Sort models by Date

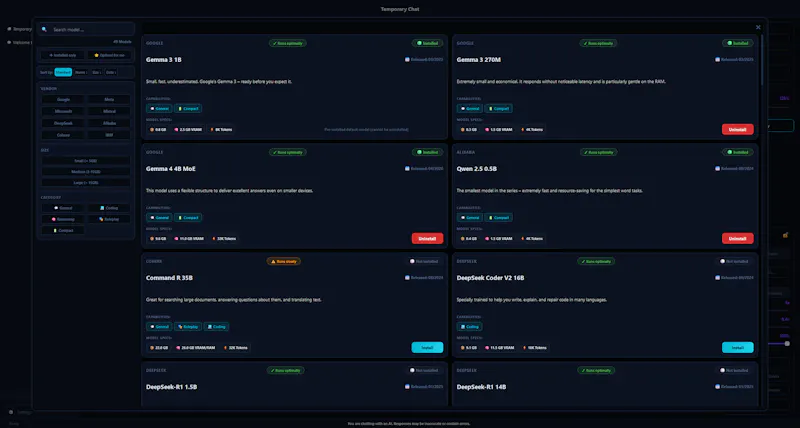coord(111,72)
